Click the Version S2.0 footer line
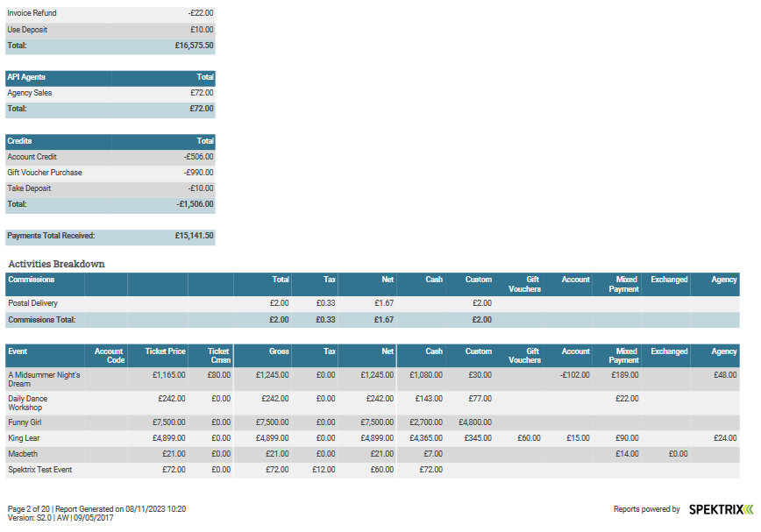Viewport: 761px width, 532px height. [x=60, y=518]
